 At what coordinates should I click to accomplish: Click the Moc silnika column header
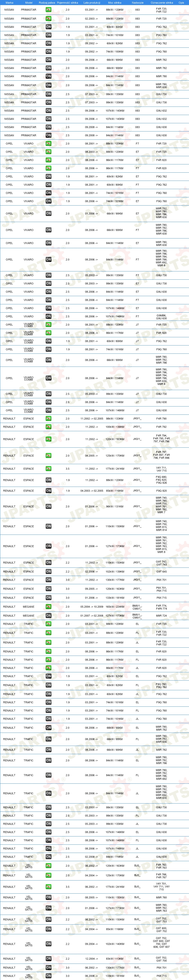tap(115, 2)
